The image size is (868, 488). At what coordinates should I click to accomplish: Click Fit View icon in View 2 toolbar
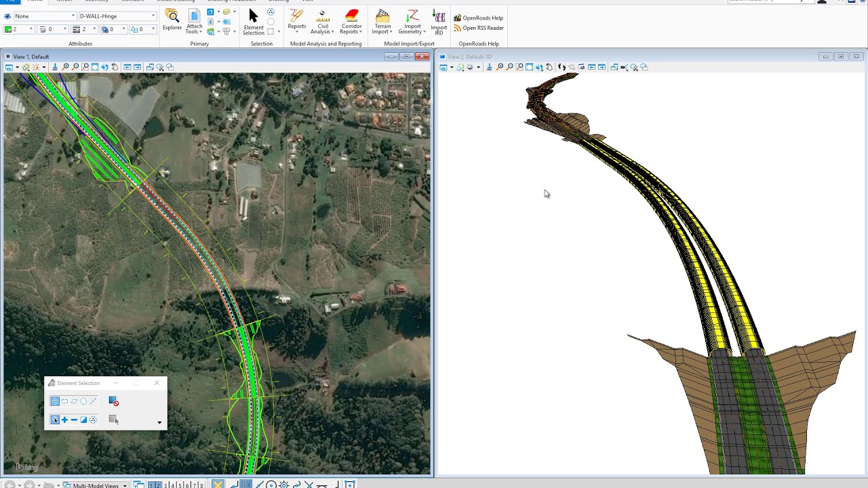click(x=529, y=67)
